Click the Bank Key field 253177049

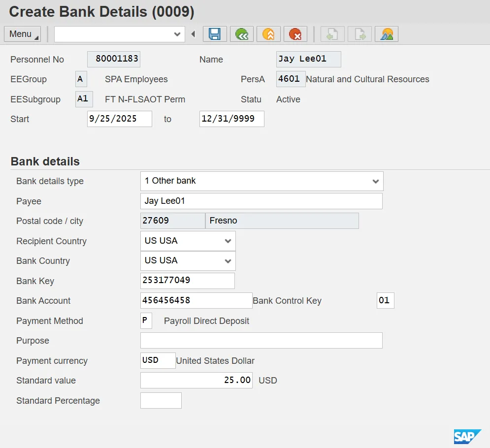188,281
